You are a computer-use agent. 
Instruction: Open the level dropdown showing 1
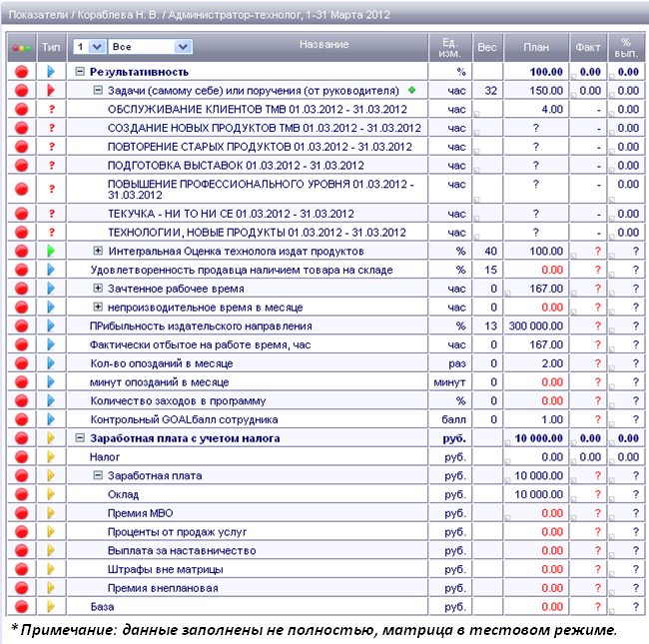[89, 46]
